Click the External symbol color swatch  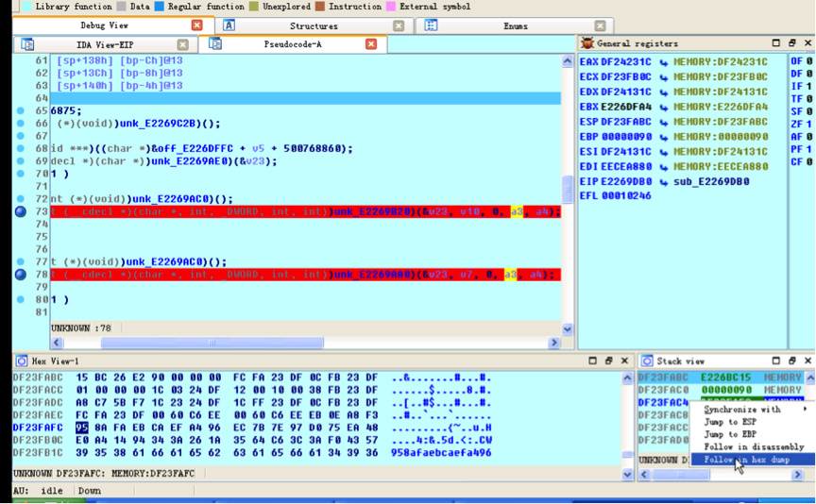click(391, 7)
